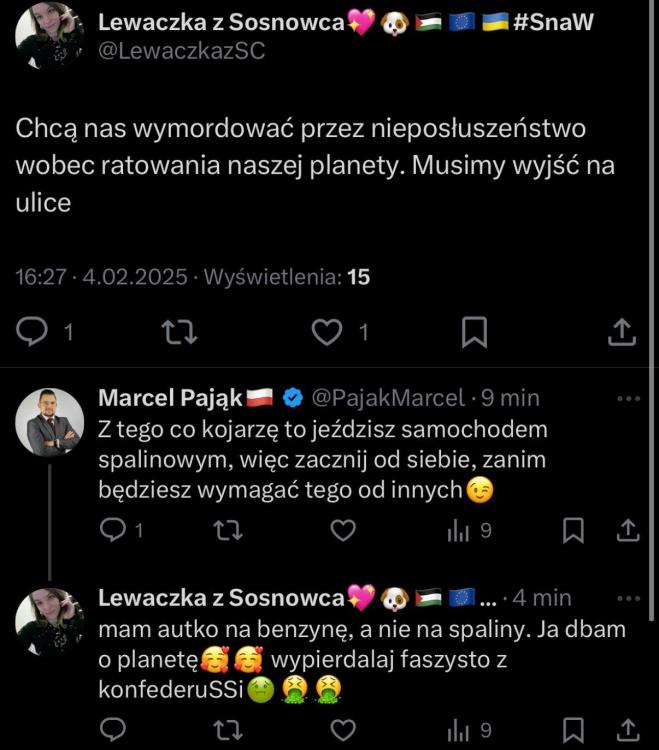Viewport: 659px width, 750px height.
Task: Repost Marcel Pająk's reply
Action: coord(228,530)
